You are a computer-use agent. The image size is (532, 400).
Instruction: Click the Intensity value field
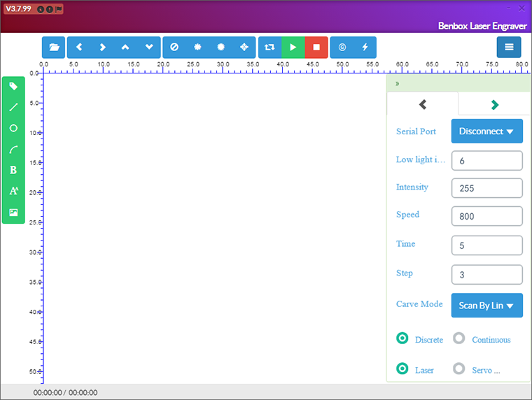tap(487, 188)
